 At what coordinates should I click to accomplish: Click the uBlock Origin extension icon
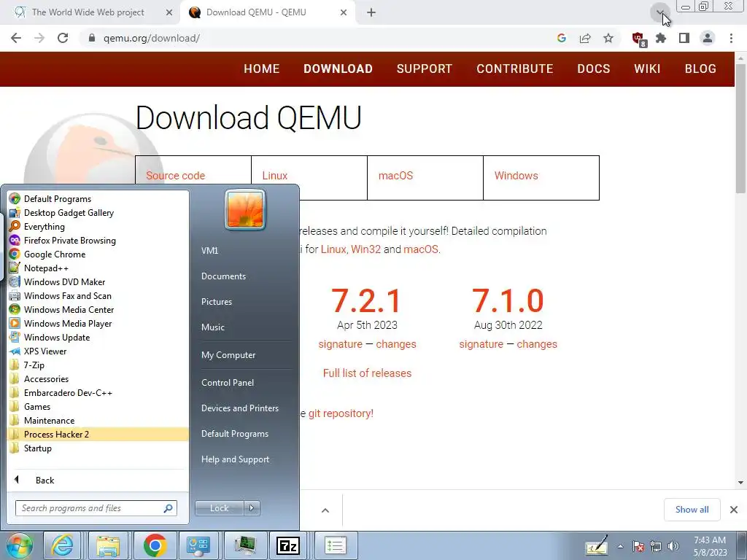click(x=638, y=39)
